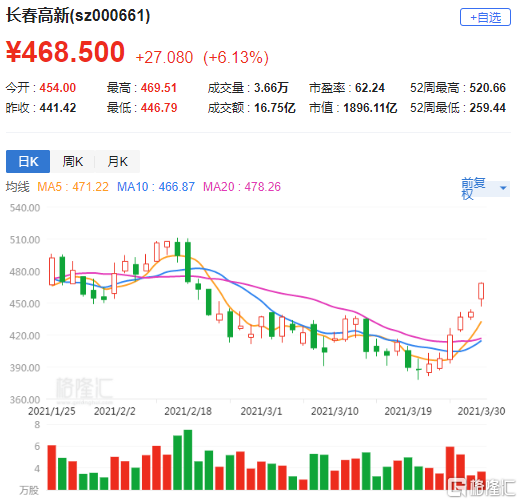Click the ¥468.500 current price

pos(65,52)
